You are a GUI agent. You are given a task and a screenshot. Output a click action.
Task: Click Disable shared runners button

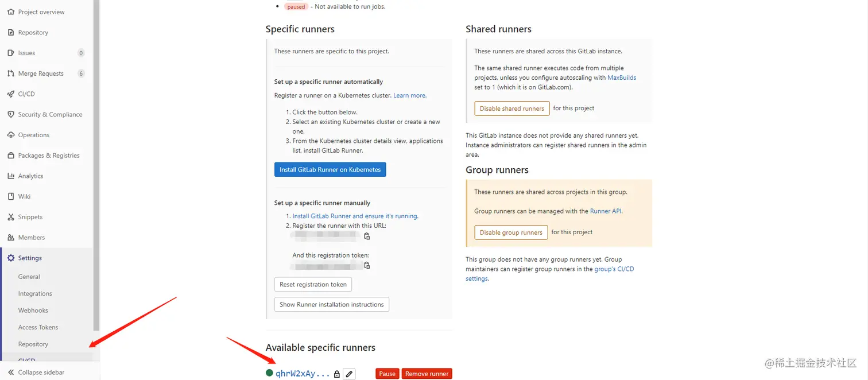pos(512,108)
